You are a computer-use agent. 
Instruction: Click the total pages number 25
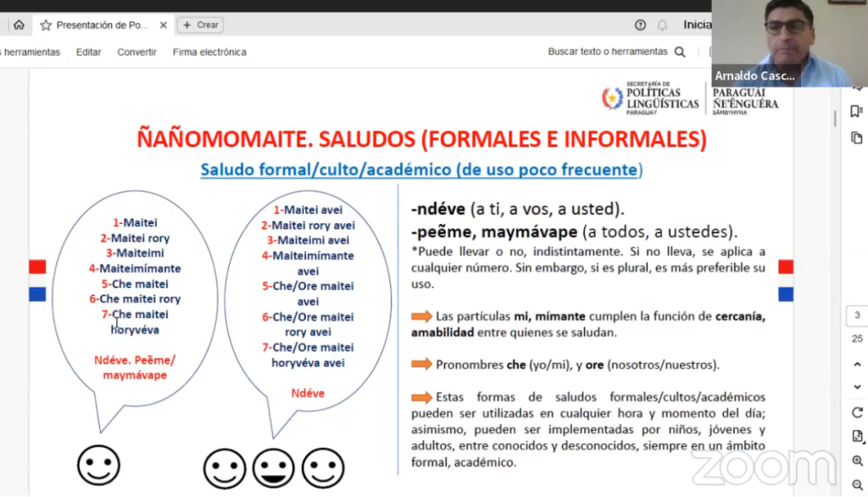pos(857,338)
